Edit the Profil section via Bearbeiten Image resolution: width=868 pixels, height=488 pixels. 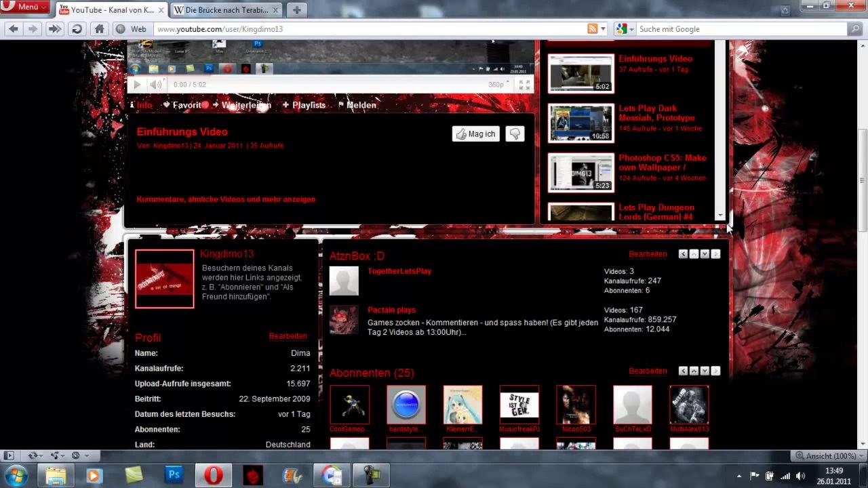pos(288,336)
